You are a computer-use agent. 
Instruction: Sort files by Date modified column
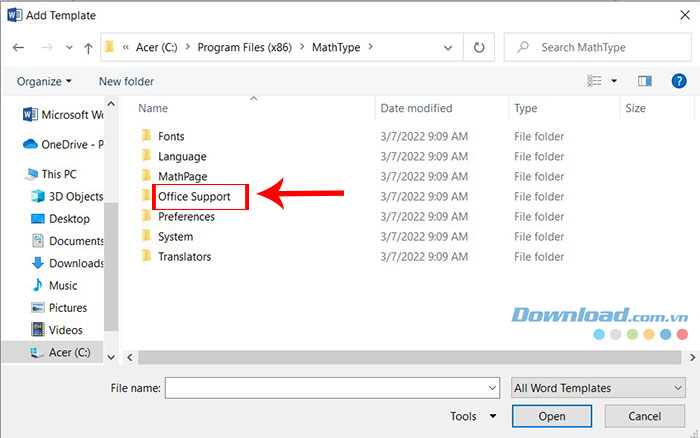tap(418, 107)
